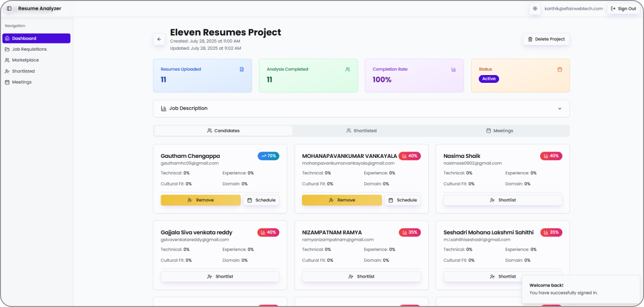Click the sidebar Shortlisted user icon

coord(7,71)
